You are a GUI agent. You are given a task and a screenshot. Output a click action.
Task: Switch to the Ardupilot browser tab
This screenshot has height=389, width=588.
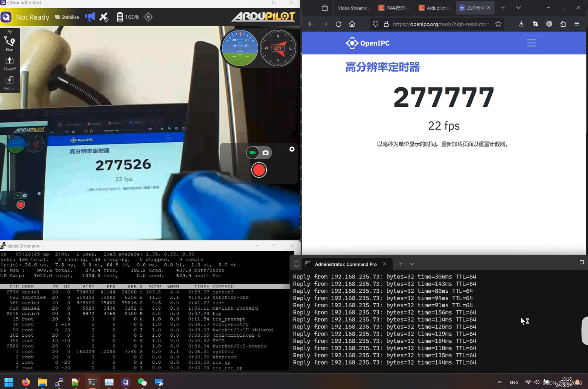(x=435, y=8)
